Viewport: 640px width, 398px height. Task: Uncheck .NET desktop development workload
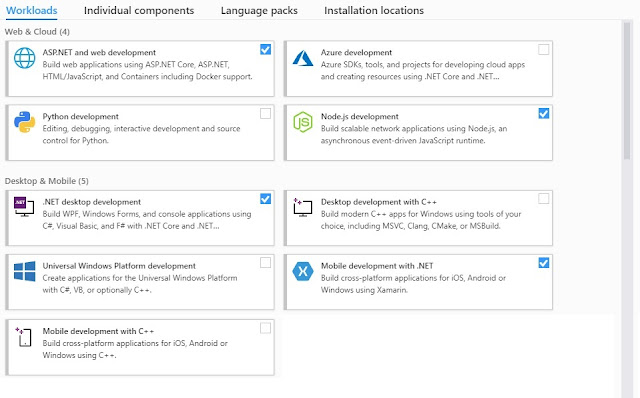265,199
